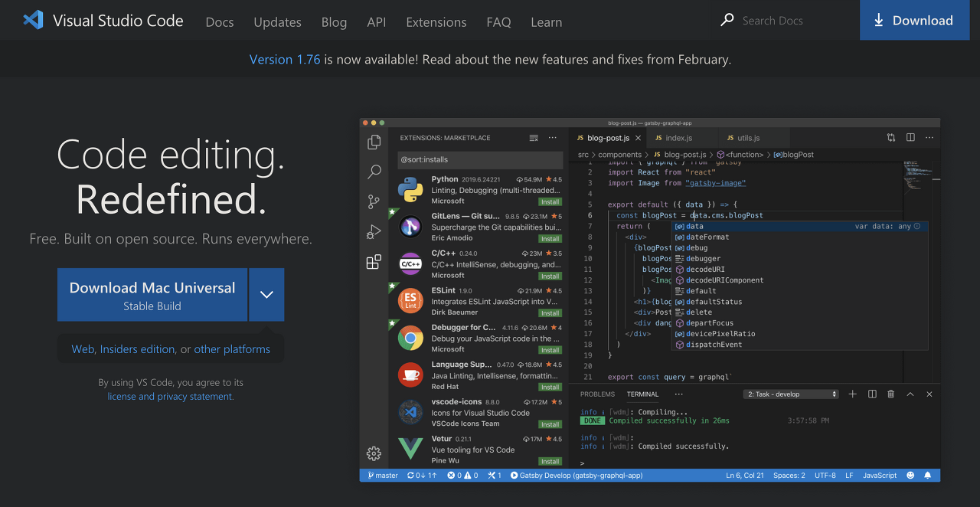
Task: Open the Insiders edition link
Action: coord(137,349)
